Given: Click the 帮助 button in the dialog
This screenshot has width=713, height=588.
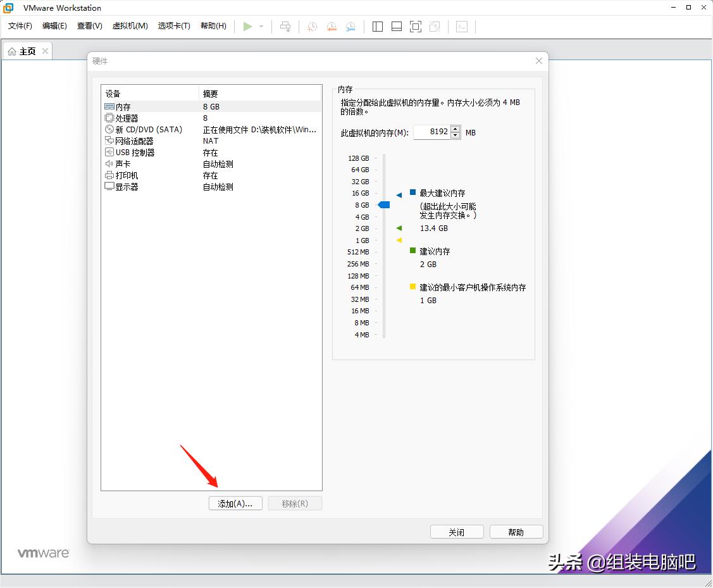Looking at the screenshot, I should click(x=516, y=532).
